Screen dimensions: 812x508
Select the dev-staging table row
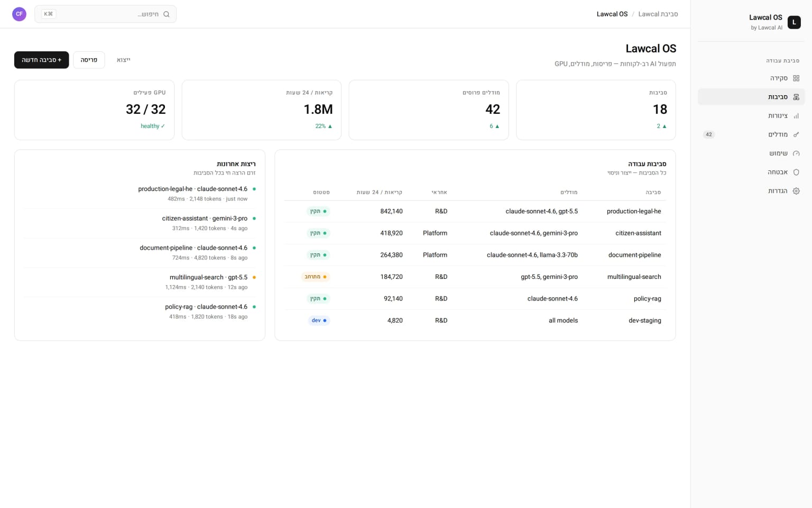tap(475, 321)
